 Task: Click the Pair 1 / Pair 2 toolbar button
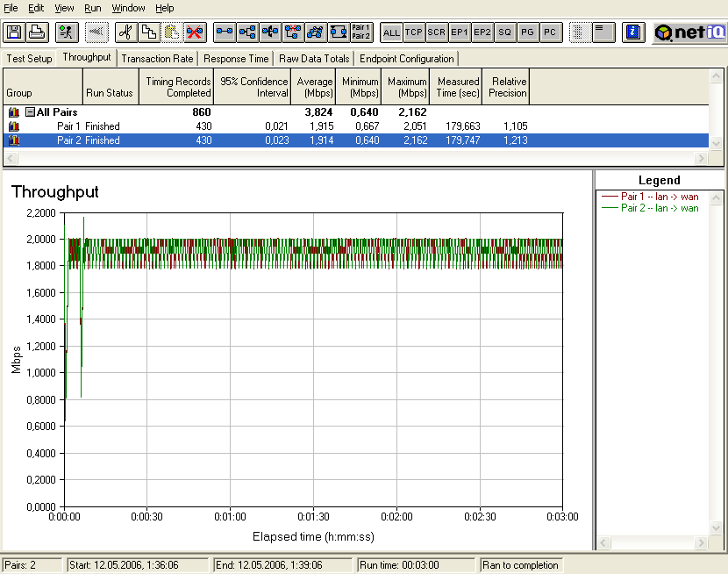point(361,32)
